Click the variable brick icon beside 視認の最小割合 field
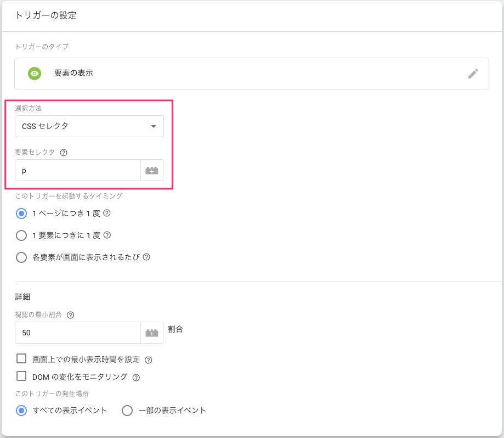 coord(152,333)
